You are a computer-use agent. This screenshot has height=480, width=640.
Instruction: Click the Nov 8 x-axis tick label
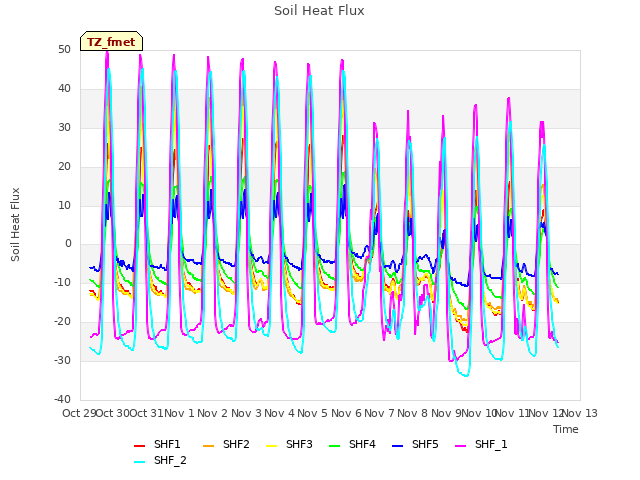click(413, 413)
